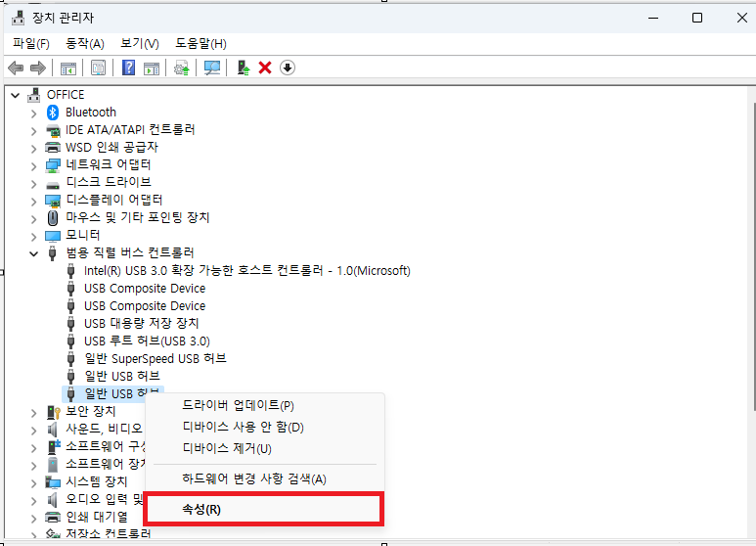Click the Back arrow toolbar icon
Viewport: 756px width, 546px height.
[x=16, y=68]
